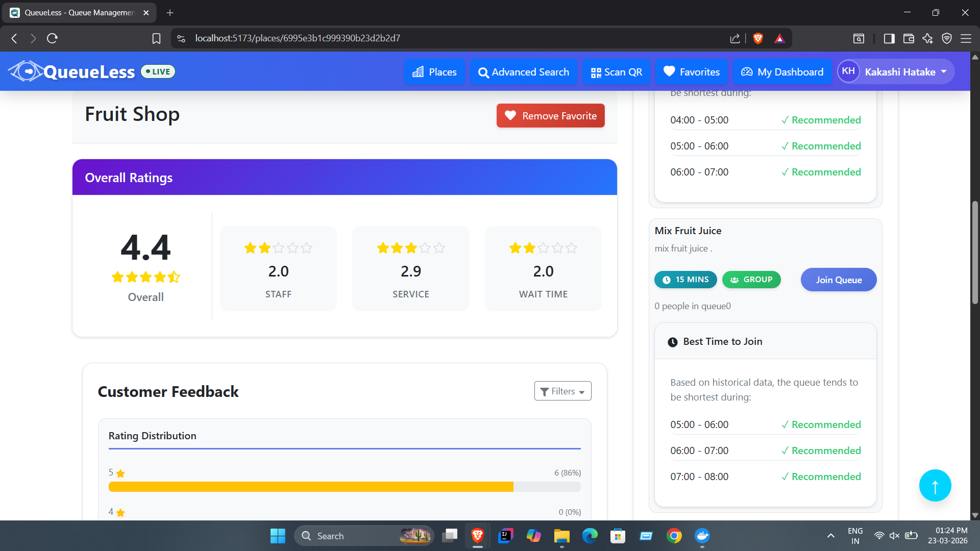Click the 5-star rating distribution bar
Image resolution: width=980 pixels, height=551 pixels.
(345, 487)
